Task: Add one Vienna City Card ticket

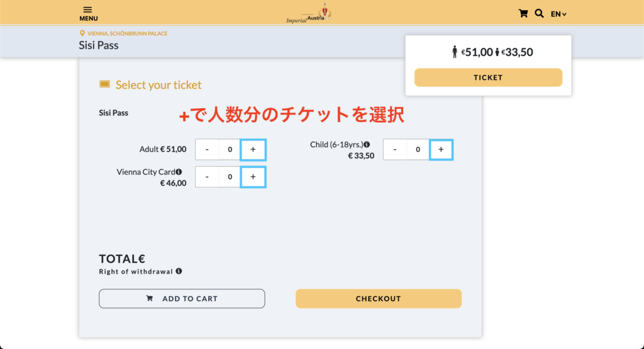Action: point(253,177)
